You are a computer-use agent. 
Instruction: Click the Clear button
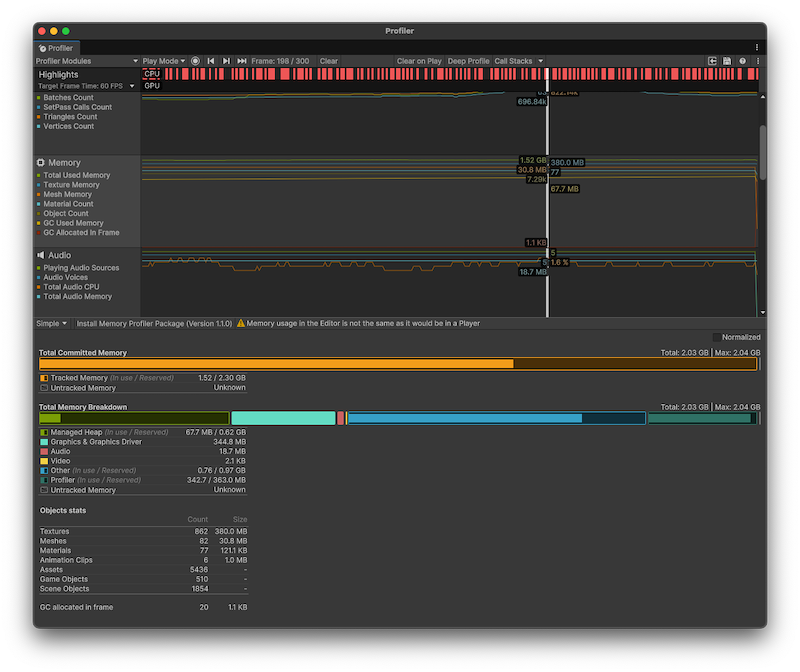tap(328, 61)
